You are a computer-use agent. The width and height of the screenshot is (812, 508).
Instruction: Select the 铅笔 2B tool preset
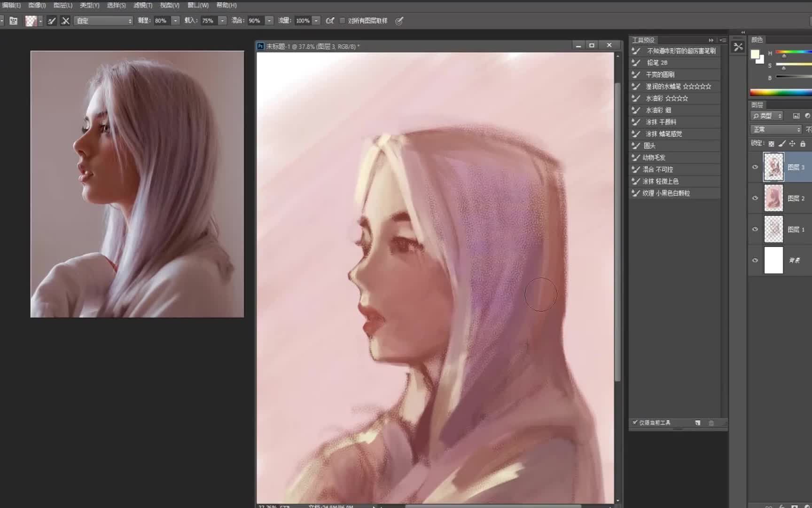pyautogui.click(x=658, y=62)
